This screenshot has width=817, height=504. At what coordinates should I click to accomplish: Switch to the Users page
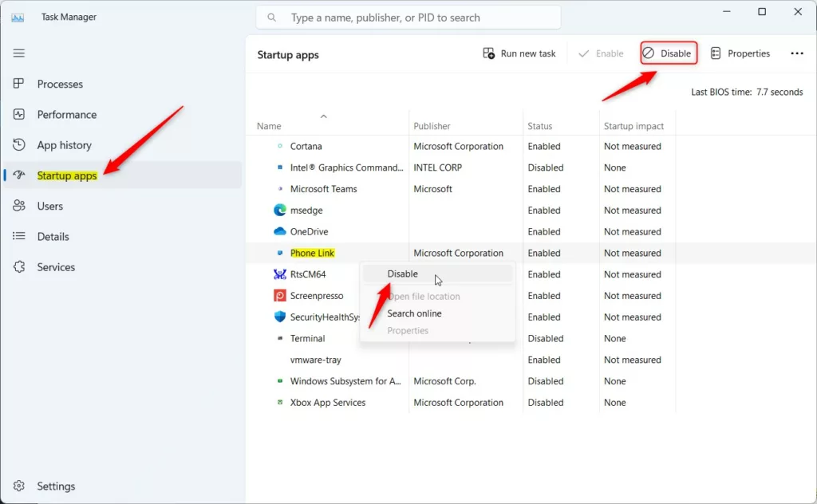(x=123, y=206)
